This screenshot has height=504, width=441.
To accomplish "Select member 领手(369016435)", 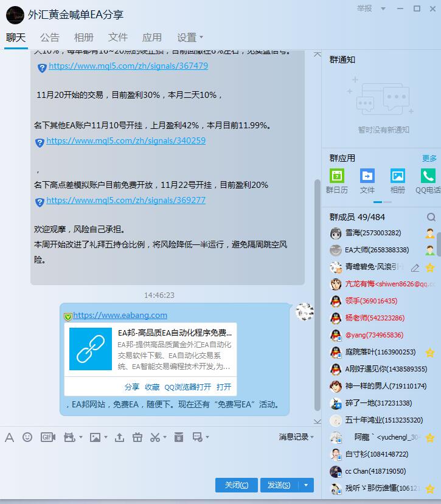I will (x=381, y=301).
